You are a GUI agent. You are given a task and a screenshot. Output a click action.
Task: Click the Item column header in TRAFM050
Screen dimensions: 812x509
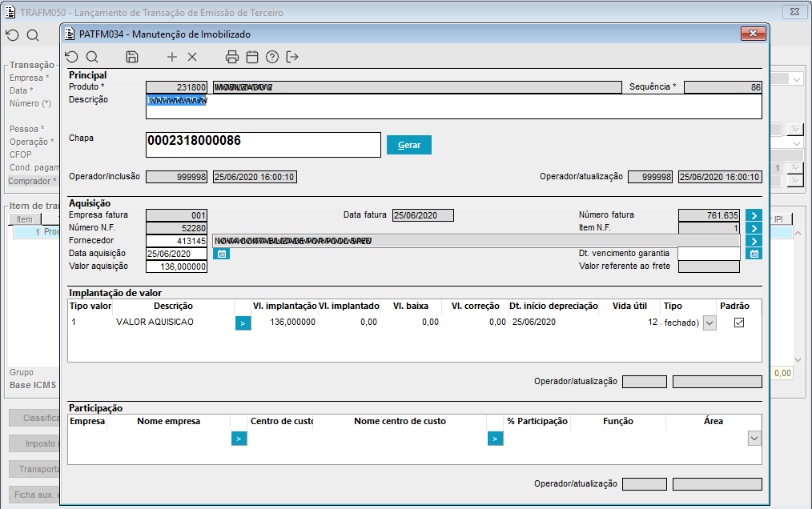pyautogui.click(x=24, y=219)
